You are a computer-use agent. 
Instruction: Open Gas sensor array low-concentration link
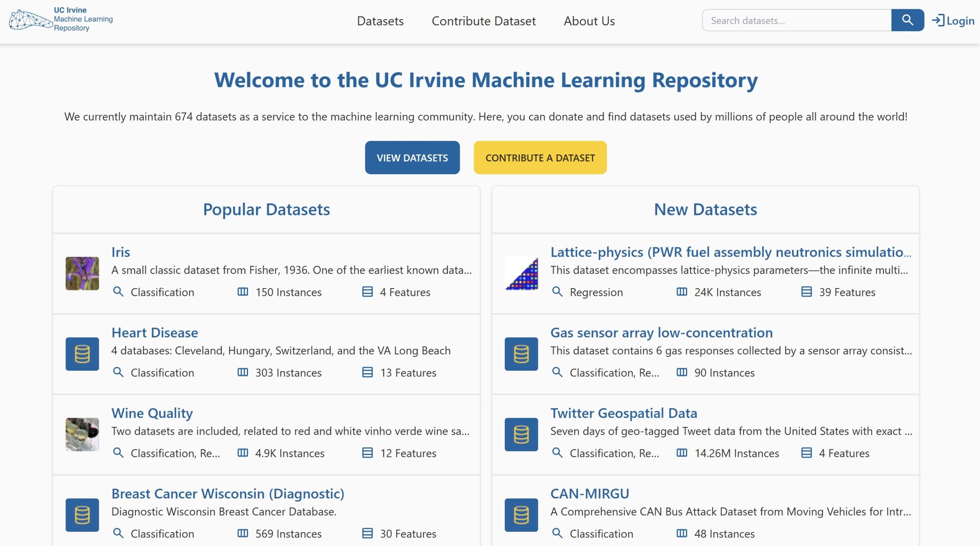tap(661, 332)
